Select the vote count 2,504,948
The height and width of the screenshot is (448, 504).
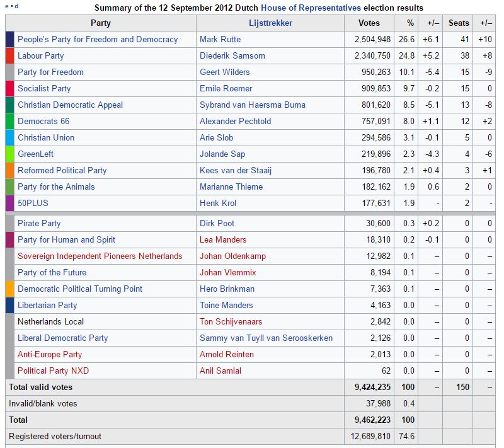coord(372,40)
